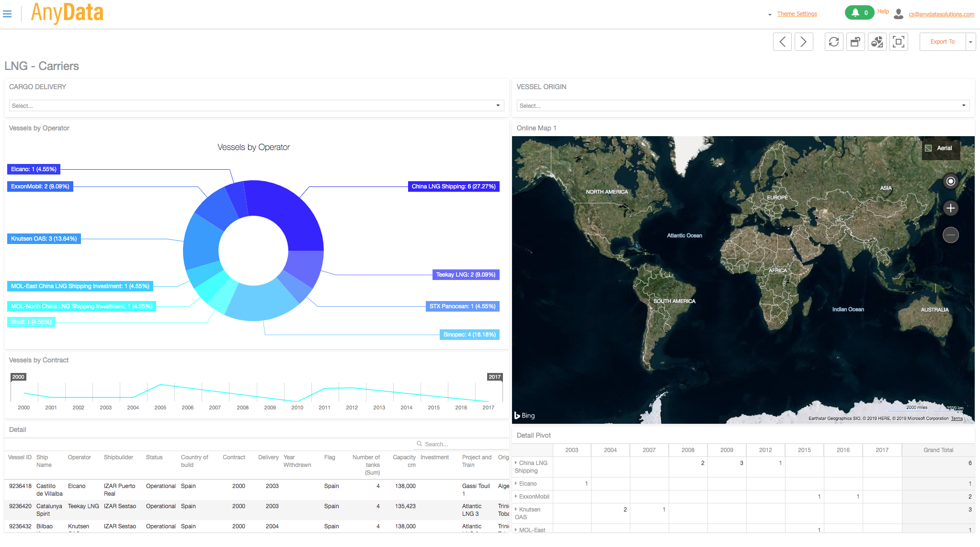Open the Cargo Delivery select dropdown

257,105
